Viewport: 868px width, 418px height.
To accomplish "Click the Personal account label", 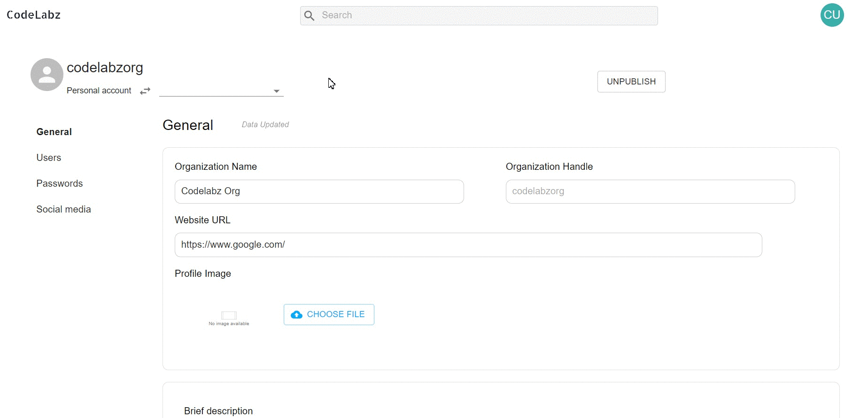I will pos(99,91).
